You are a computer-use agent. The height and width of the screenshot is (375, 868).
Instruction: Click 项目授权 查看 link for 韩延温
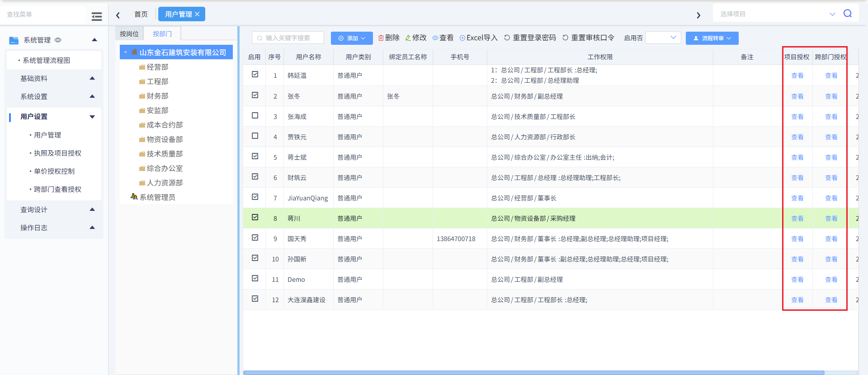(797, 76)
